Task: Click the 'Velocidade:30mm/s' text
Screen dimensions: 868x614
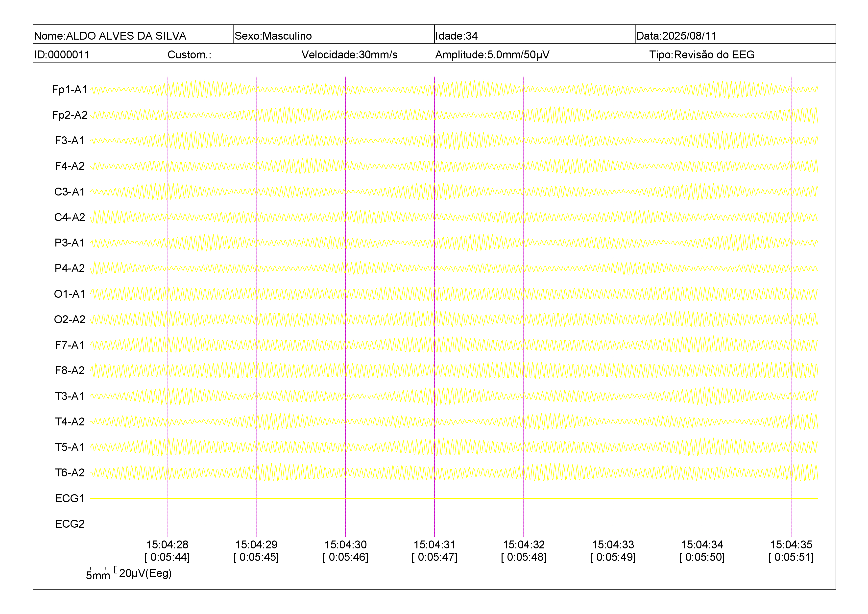Action: tap(349, 55)
